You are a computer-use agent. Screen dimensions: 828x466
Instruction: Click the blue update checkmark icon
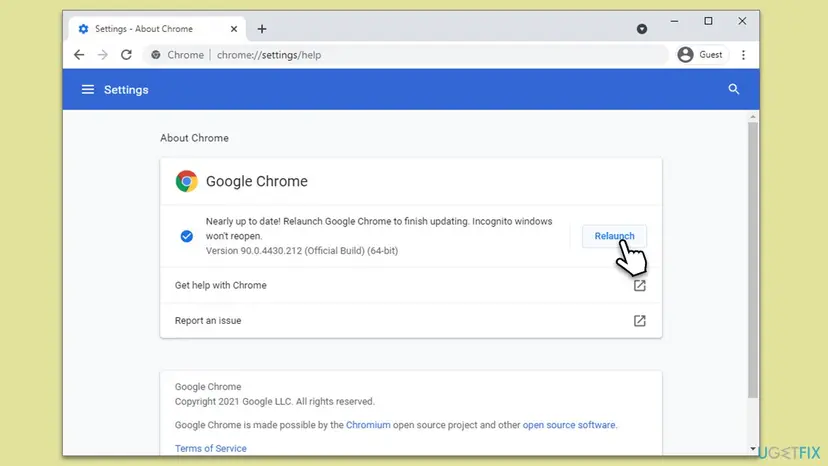(186, 236)
